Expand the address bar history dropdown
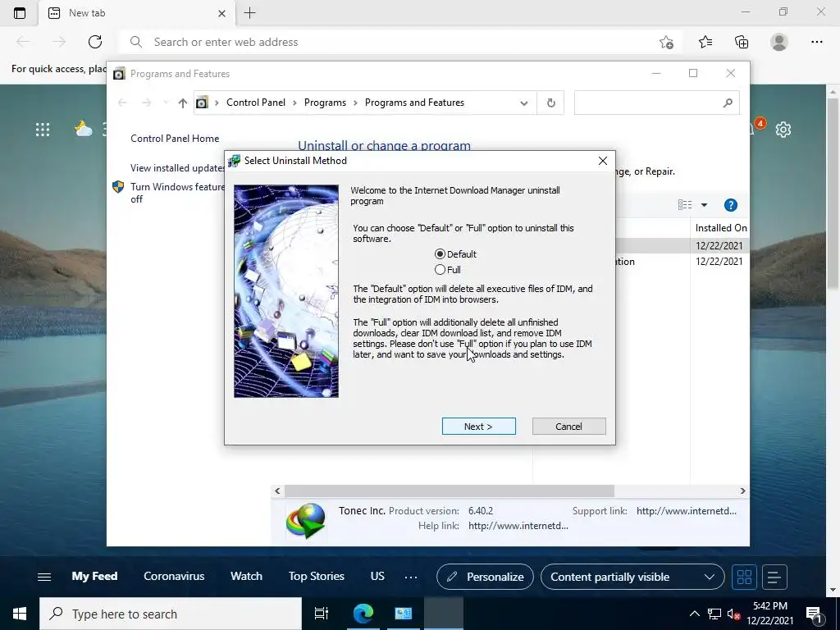 (524, 103)
